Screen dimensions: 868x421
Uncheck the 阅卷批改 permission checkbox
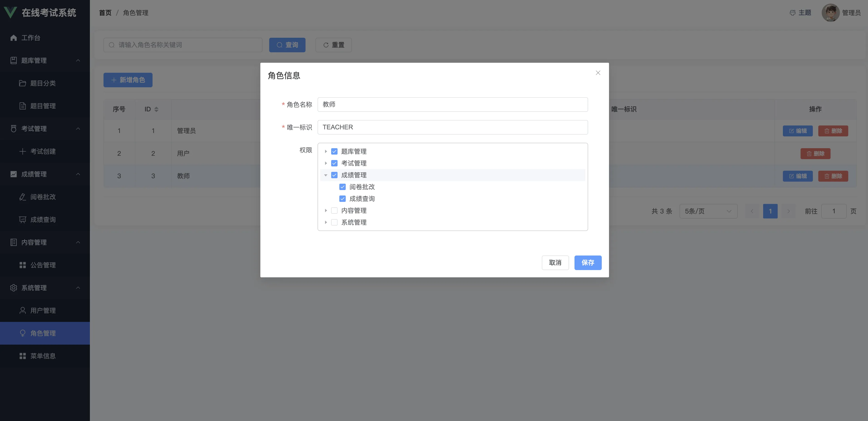[342, 187]
